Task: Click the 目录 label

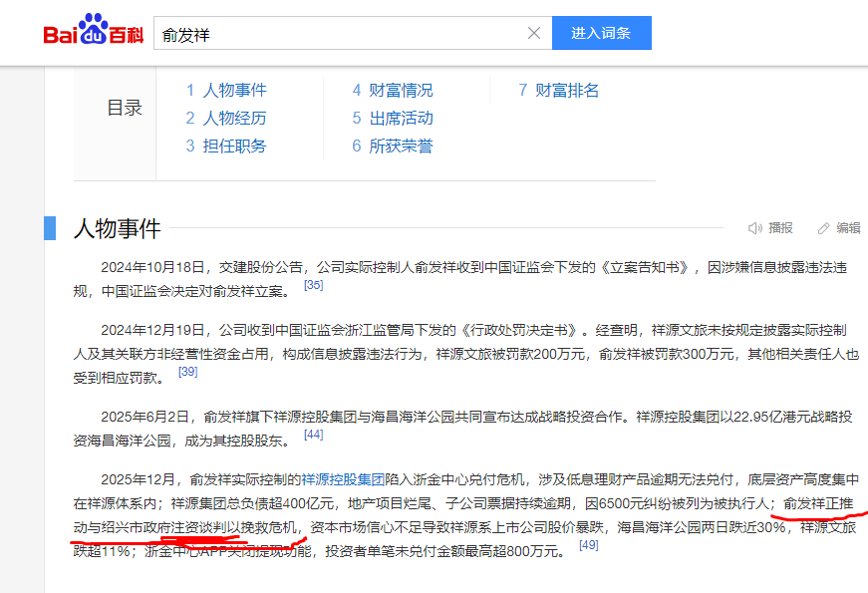Action: click(125, 108)
